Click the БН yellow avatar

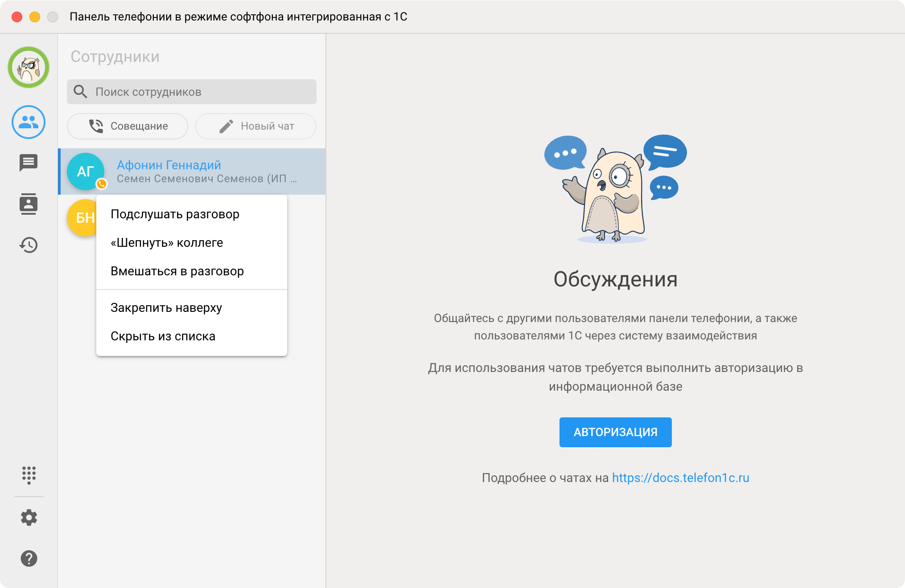(x=82, y=218)
